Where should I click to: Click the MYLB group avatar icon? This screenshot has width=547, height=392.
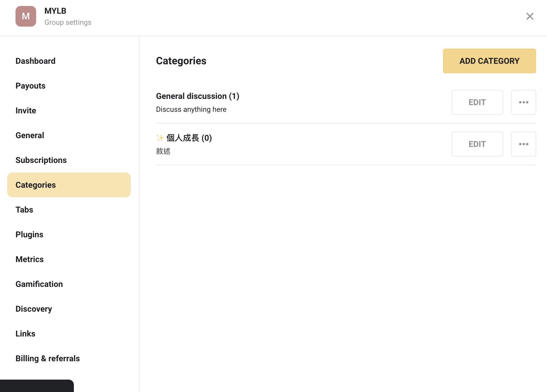click(26, 16)
